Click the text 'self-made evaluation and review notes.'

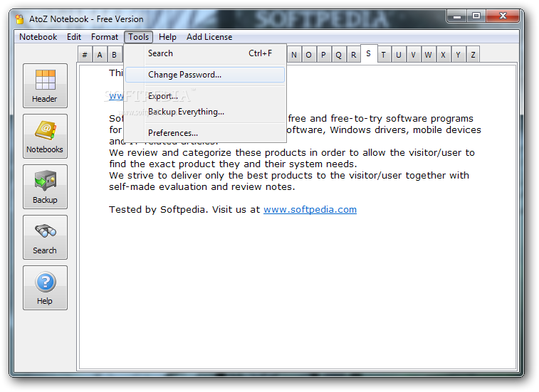point(202,187)
